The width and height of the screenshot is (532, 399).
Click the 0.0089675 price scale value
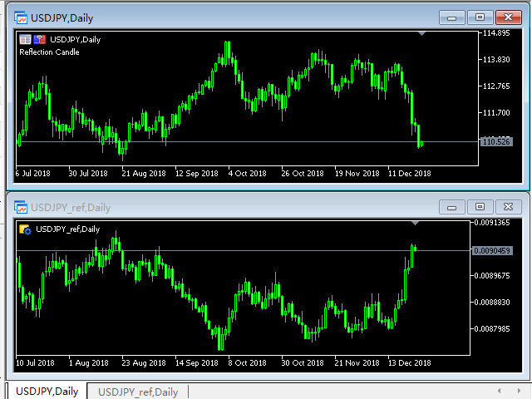pos(492,275)
